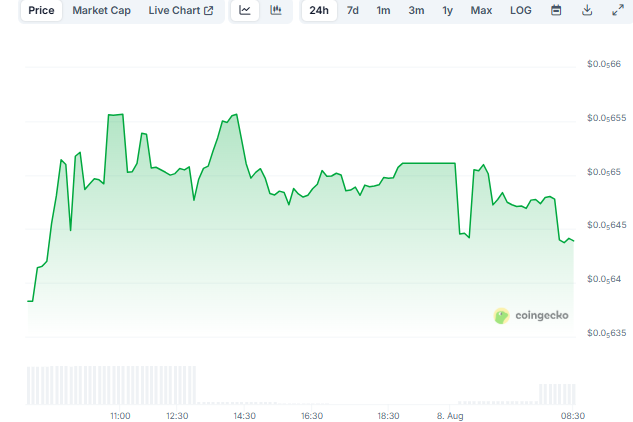Viewport: 633px width, 422px height.
Task: Select the 1m time range
Action: [x=383, y=10]
